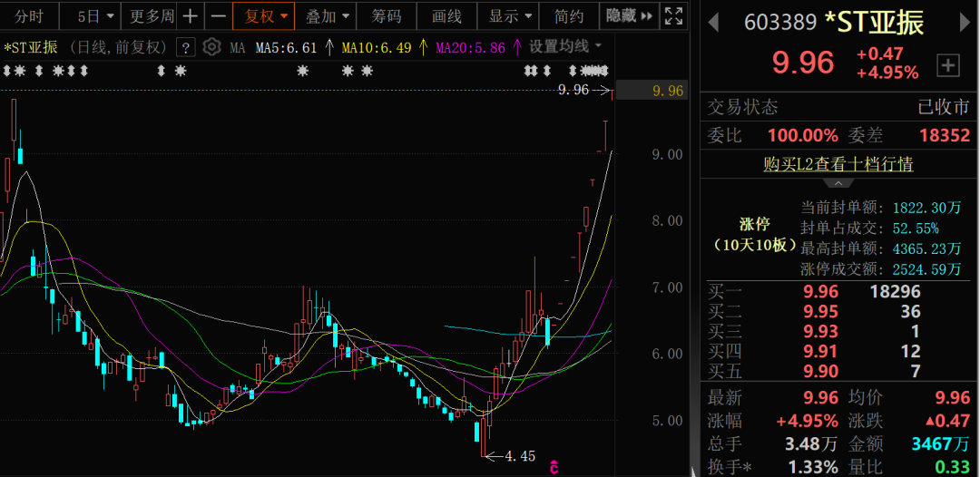Click the plus zoom-in button in toolbar
The height and width of the screenshot is (477, 980).
pos(190,16)
